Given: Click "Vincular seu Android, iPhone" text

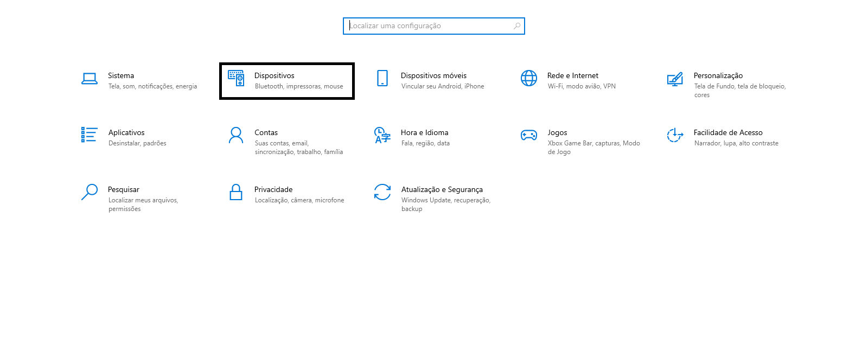Looking at the screenshot, I should (443, 86).
